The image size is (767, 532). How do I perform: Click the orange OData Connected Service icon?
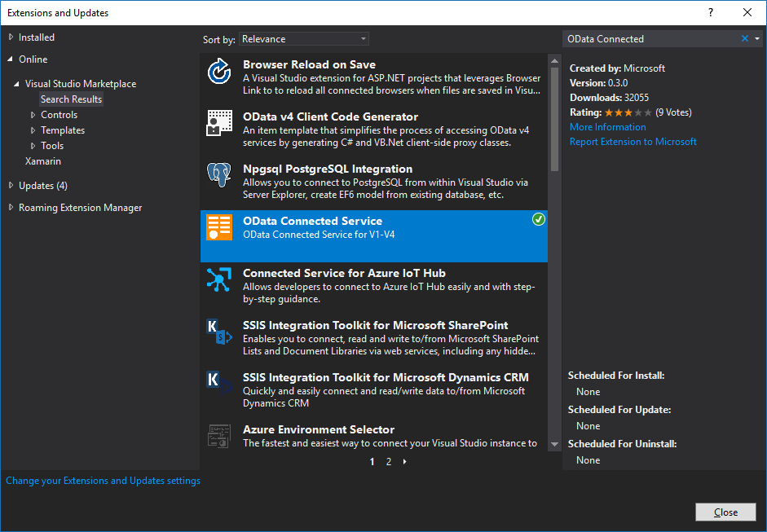pyautogui.click(x=219, y=227)
